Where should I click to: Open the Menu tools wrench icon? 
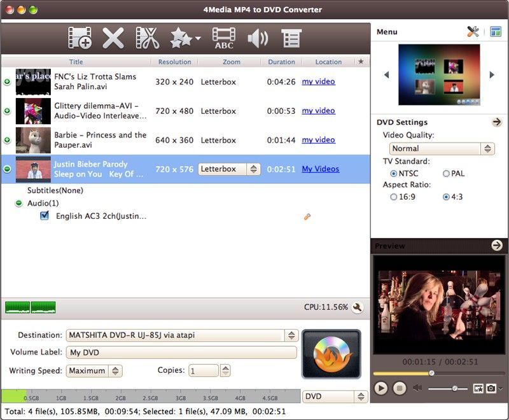(x=473, y=31)
